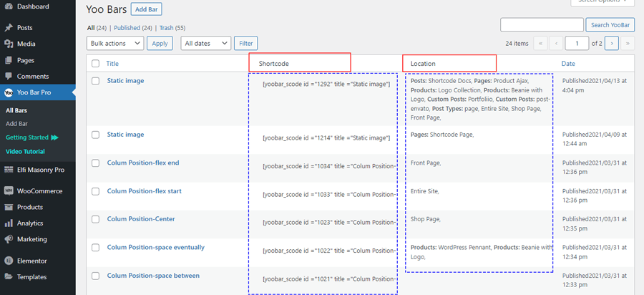
Task: Click the 24 items count text
Action: tap(517, 43)
